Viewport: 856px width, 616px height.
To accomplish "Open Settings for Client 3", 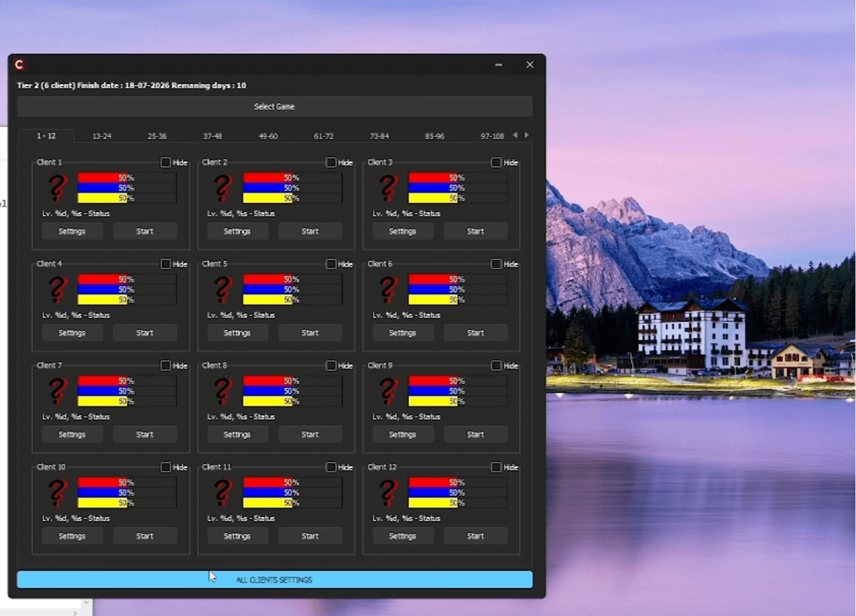I will (402, 231).
